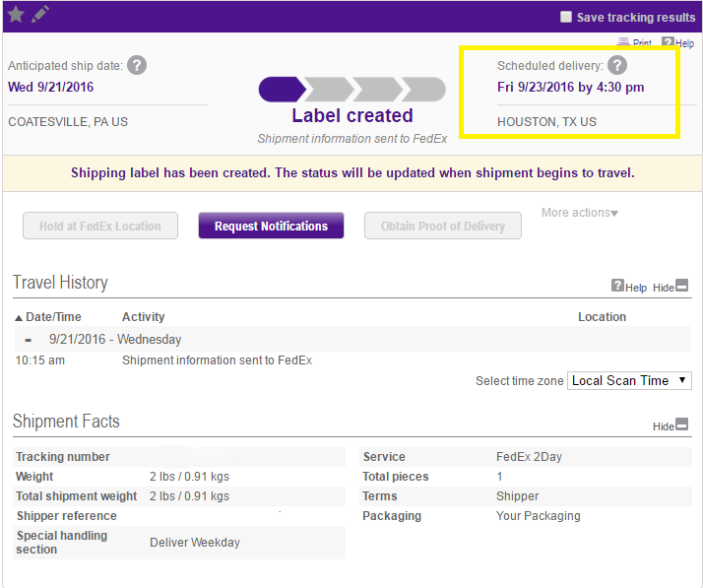Click the Activity column header
The height and width of the screenshot is (588, 703).
144,317
